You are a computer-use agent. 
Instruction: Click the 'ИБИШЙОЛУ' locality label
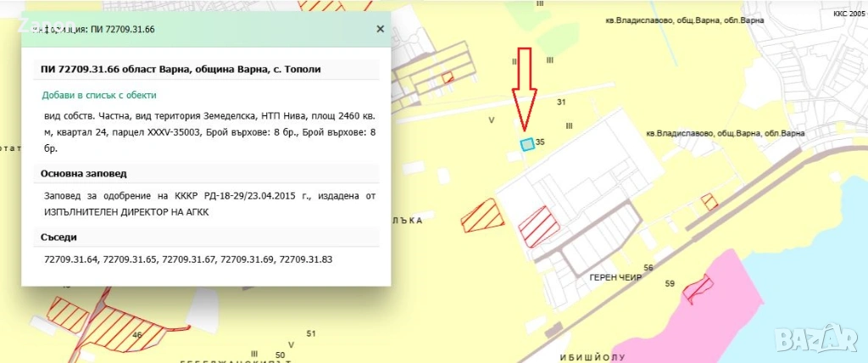click(x=592, y=357)
